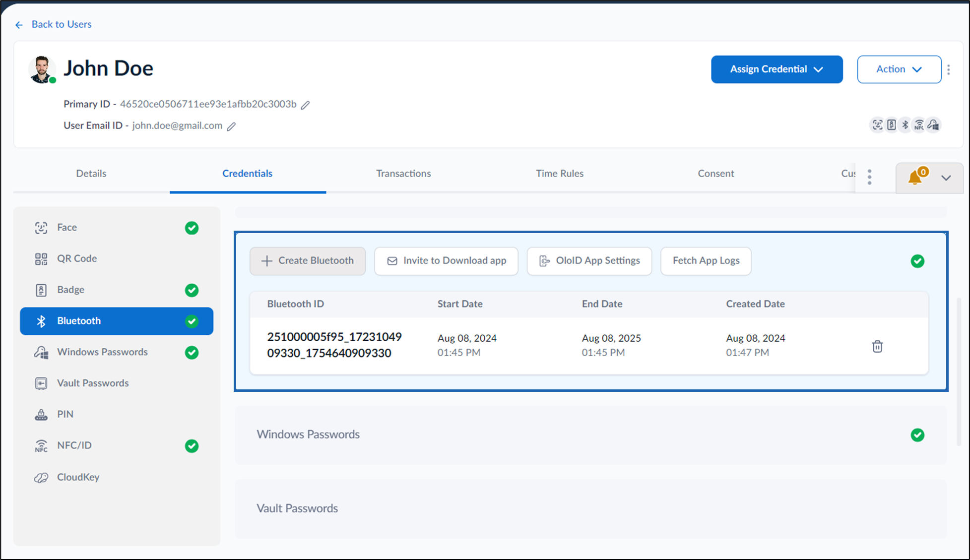The width and height of the screenshot is (970, 560).
Task: Click John Doe's profile avatar
Action: coord(42,69)
